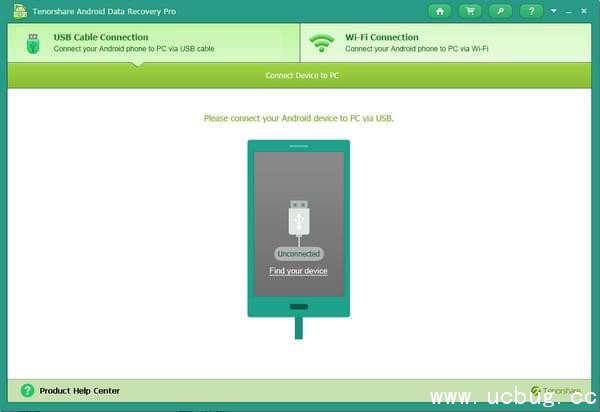Click the white USB connector on phone

tap(298, 217)
